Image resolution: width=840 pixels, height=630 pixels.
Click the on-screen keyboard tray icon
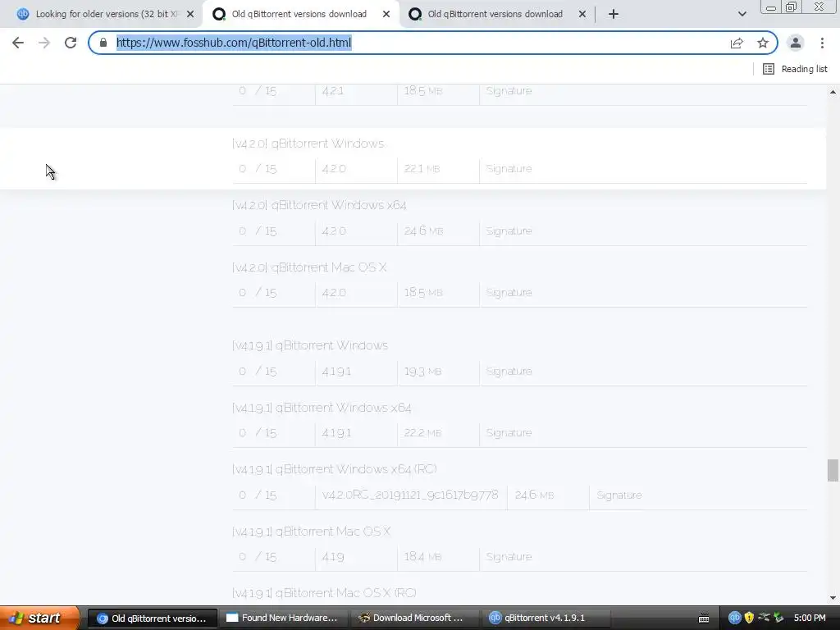[704, 619]
